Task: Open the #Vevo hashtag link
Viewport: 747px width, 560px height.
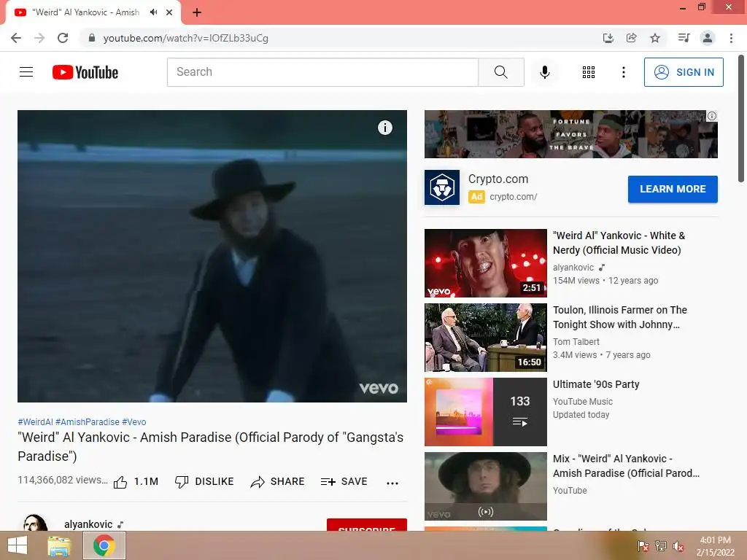Action: click(134, 422)
